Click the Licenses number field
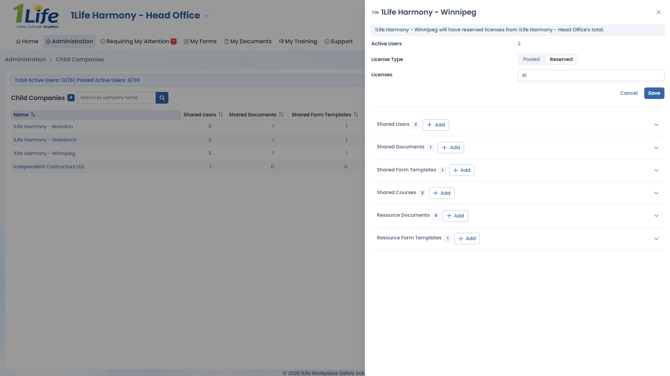The height and width of the screenshot is (376, 670). click(591, 75)
